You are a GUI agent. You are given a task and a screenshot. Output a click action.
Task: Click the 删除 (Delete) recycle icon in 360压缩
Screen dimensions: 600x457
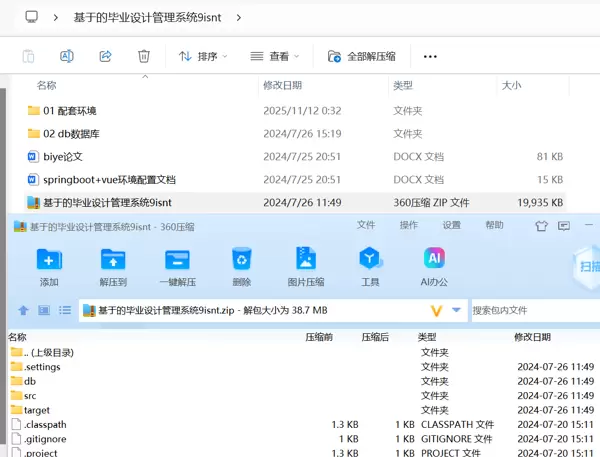click(242, 261)
